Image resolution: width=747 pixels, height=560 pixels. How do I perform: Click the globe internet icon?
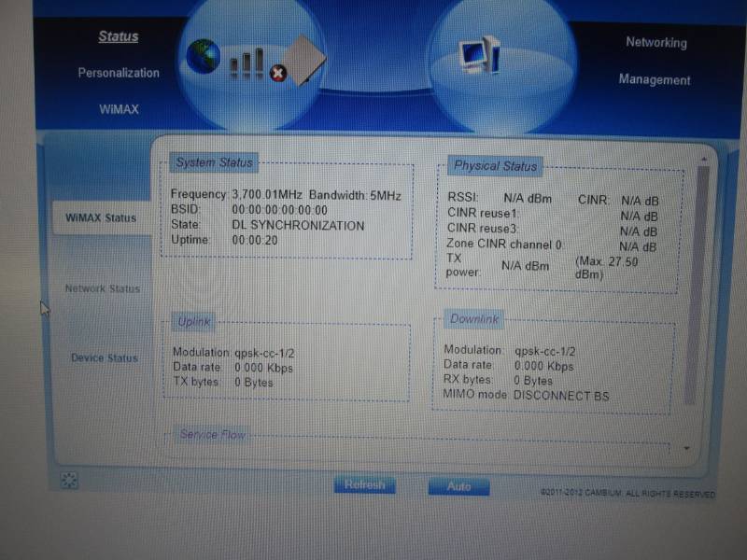point(203,56)
